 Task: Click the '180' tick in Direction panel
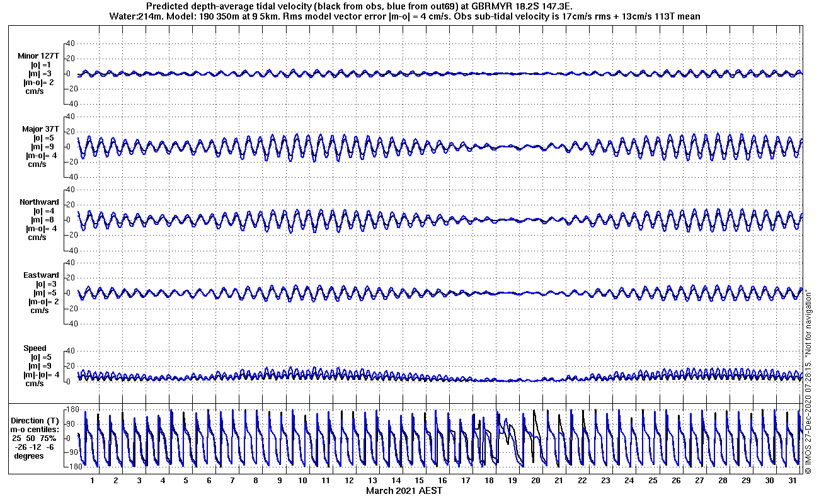tap(71, 409)
